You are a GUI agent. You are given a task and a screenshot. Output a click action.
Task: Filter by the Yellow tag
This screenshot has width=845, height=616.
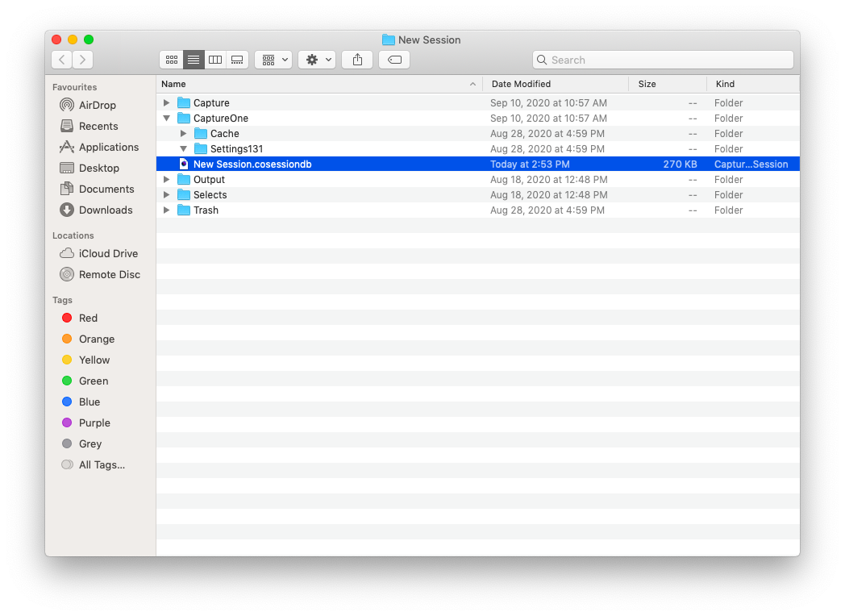tap(85, 360)
